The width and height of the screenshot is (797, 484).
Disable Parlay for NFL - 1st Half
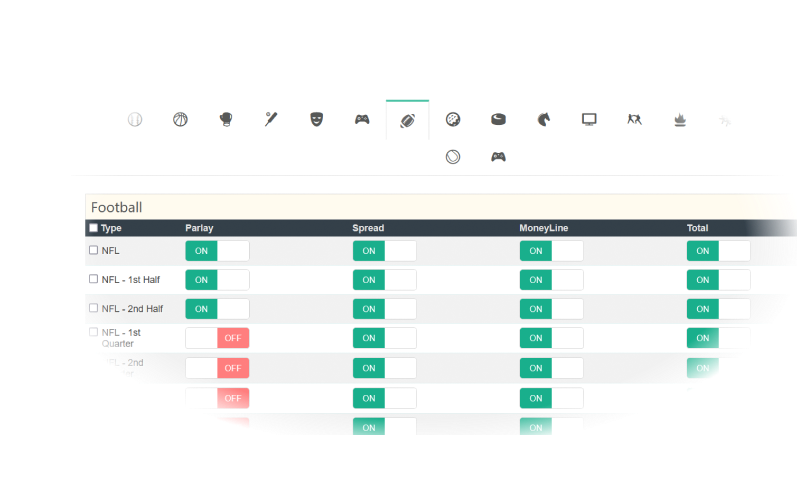pyautogui.click(x=217, y=280)
